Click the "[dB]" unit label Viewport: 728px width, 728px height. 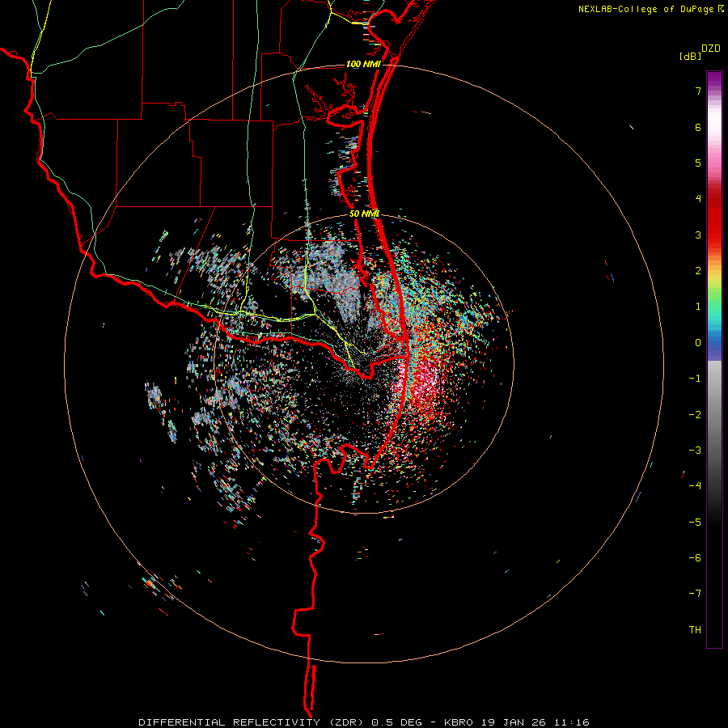(x=691, y=56)
